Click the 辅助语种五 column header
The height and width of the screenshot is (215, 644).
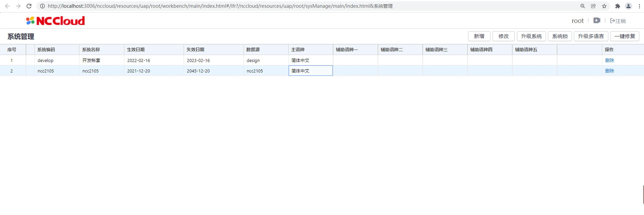[x=535, y=49]
